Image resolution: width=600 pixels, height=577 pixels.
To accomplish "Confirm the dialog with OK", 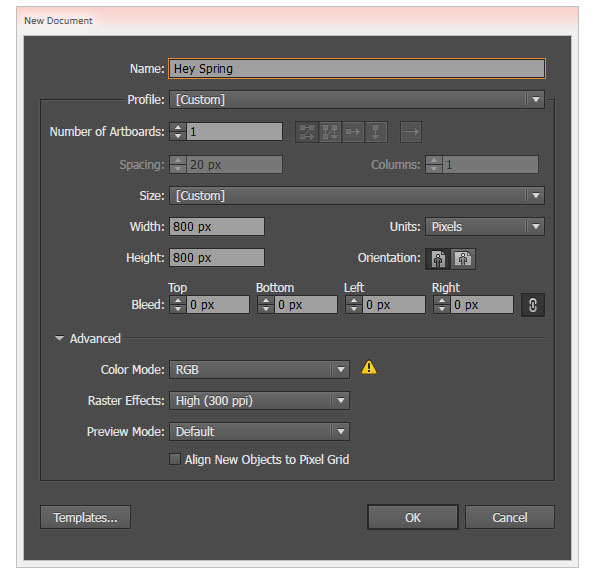I will click(413, 517).
